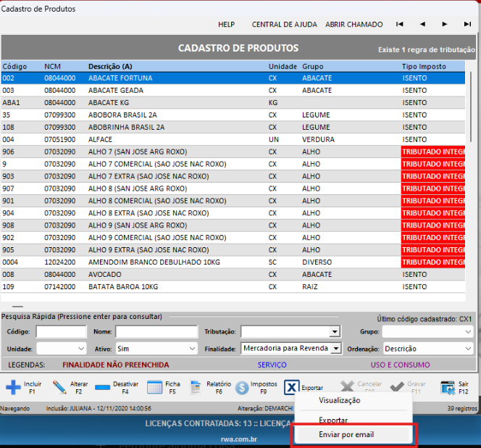Jump to the last record arrow
Viewport: 481px width, 448px height.
(x=467, y=24)
